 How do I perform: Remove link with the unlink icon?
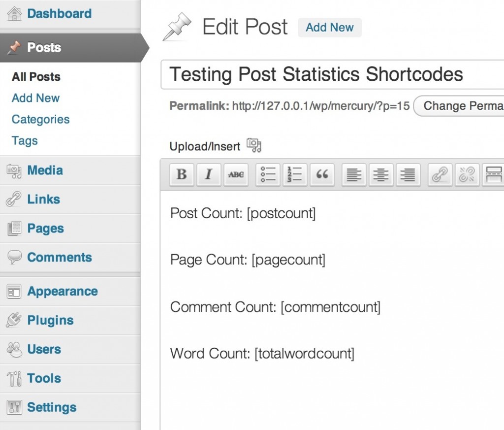(x=467, y=174)
